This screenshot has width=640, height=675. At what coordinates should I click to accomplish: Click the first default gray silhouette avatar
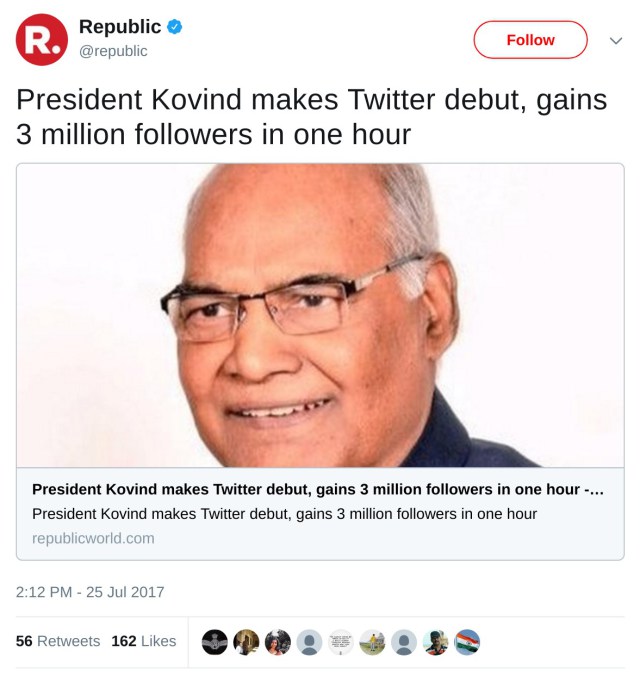point(310,642)
